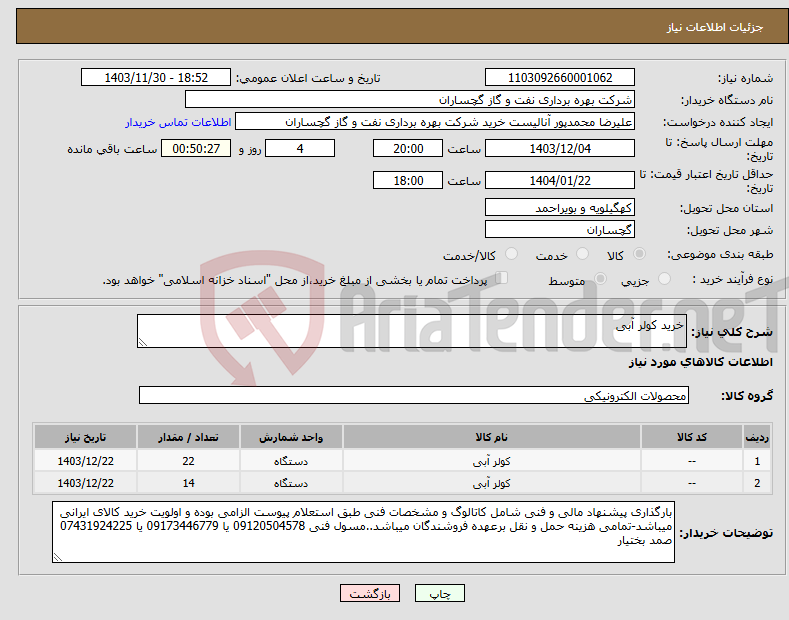
Task: Click کولر آبی in table row 1
Action: 492,461
